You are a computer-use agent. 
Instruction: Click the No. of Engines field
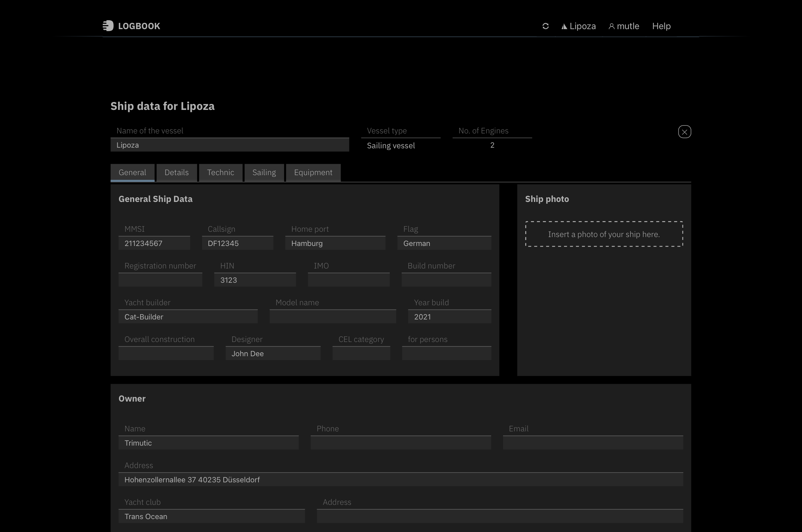pyautogui.click(x=492, y=145)
